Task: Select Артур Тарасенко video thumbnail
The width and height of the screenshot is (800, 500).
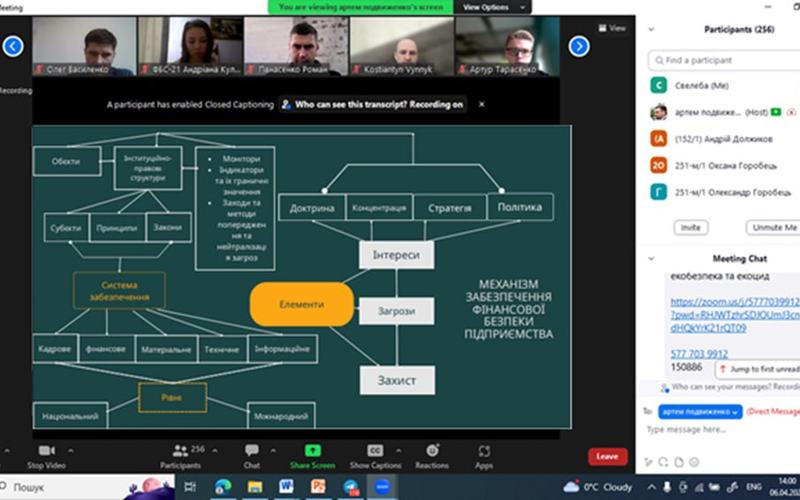Action: coord(508,46)
